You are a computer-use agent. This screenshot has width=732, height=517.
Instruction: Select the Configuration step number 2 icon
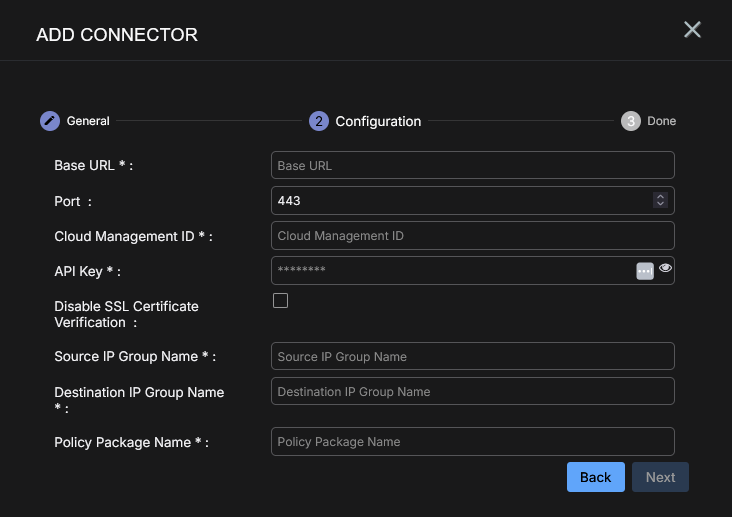point(319,121)
